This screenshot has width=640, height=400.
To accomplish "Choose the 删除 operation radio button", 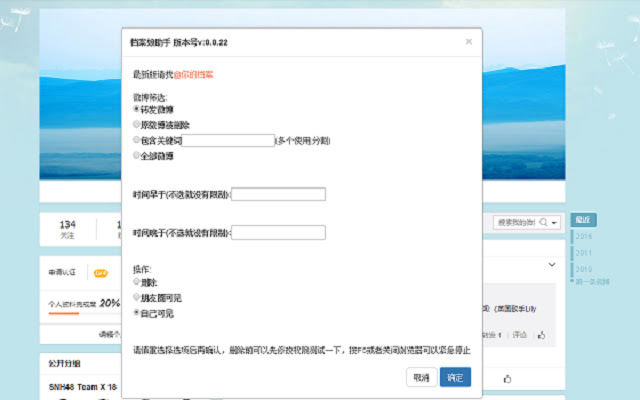I will [136, 282].
